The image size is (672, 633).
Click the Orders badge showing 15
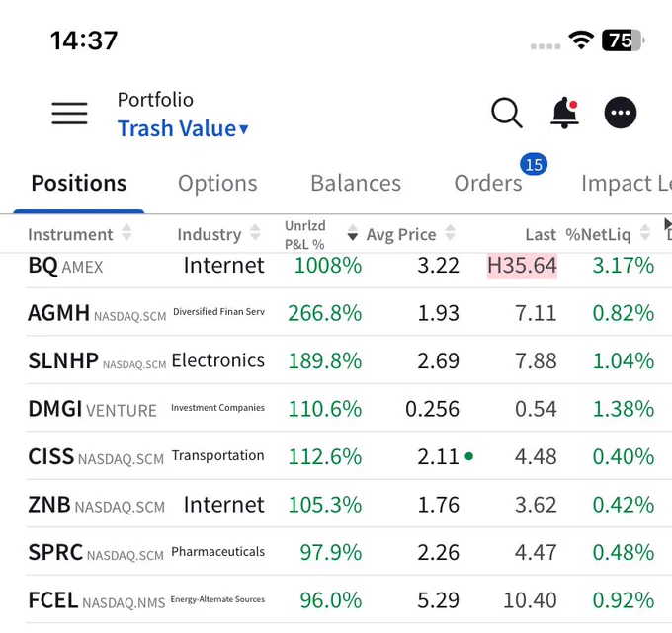[534, 164]
